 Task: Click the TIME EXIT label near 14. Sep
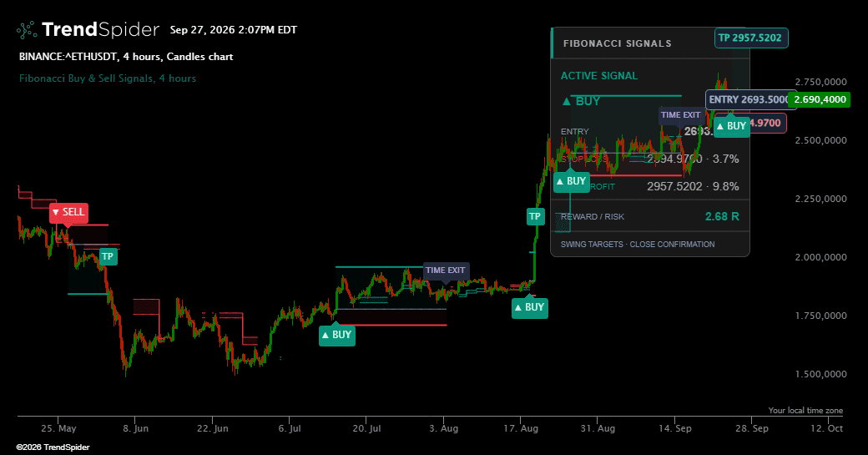click(681, 115)
